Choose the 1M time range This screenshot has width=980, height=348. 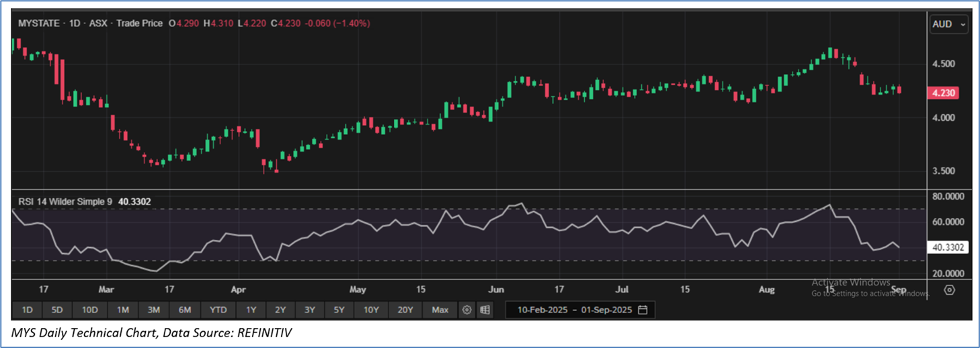(x=123, y=310)
